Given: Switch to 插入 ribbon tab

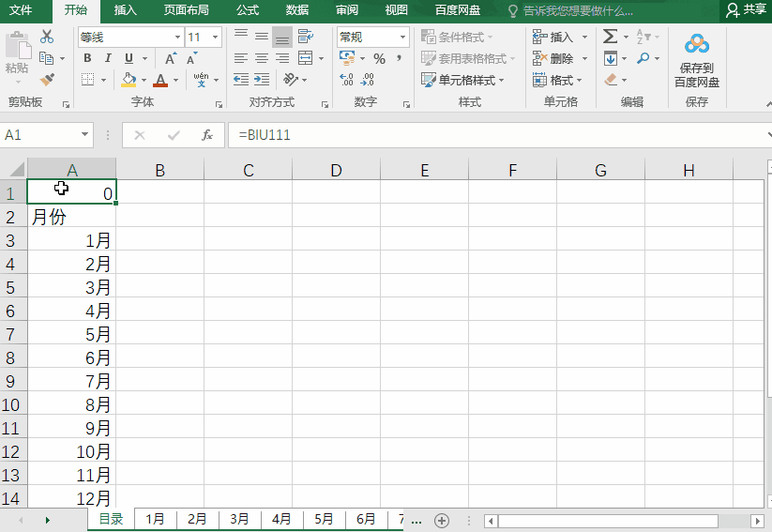Looking at the screenshot, I should tap(125, 9).
